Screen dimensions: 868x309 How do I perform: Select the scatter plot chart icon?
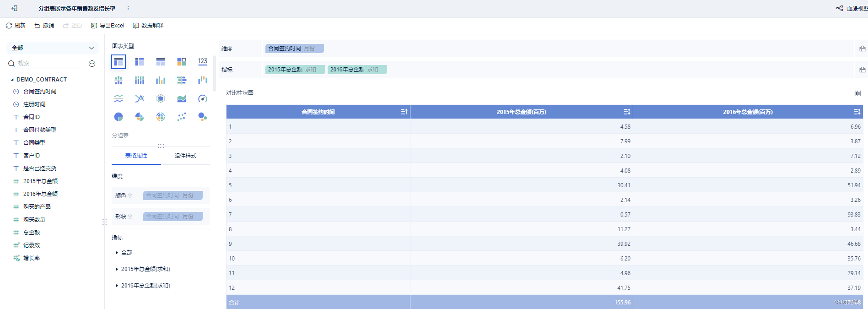pyautogui.click(x=182, y=117)
